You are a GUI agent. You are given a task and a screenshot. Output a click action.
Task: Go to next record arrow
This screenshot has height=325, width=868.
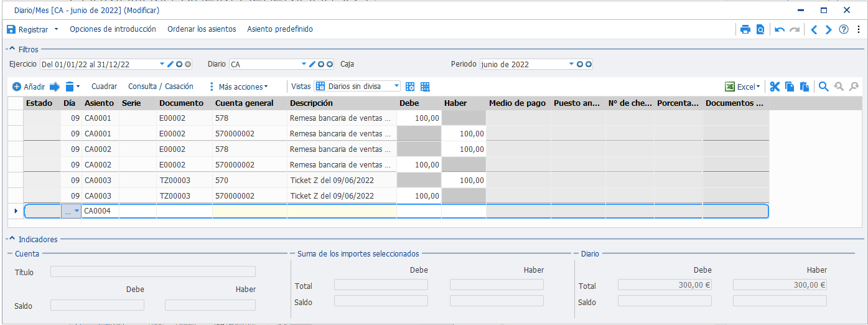[829, 29]
